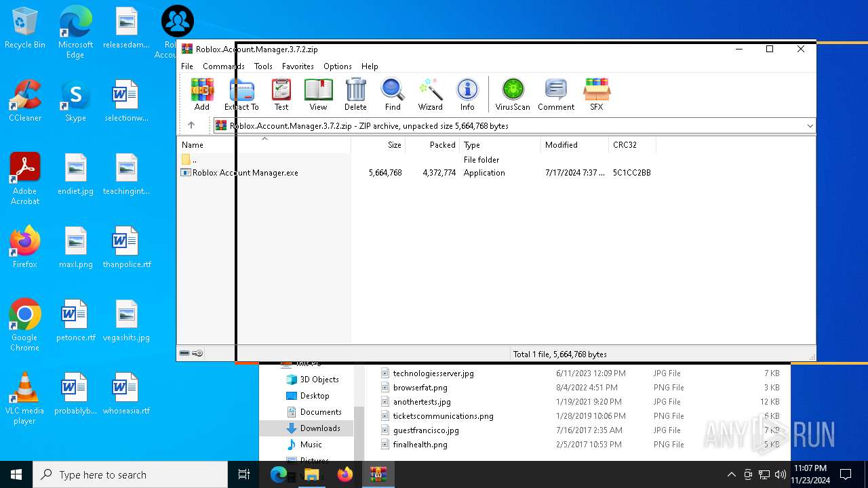Select guestfrancisco.jpg in Explorer list
The image size is (868, 488).
[420, 430]
